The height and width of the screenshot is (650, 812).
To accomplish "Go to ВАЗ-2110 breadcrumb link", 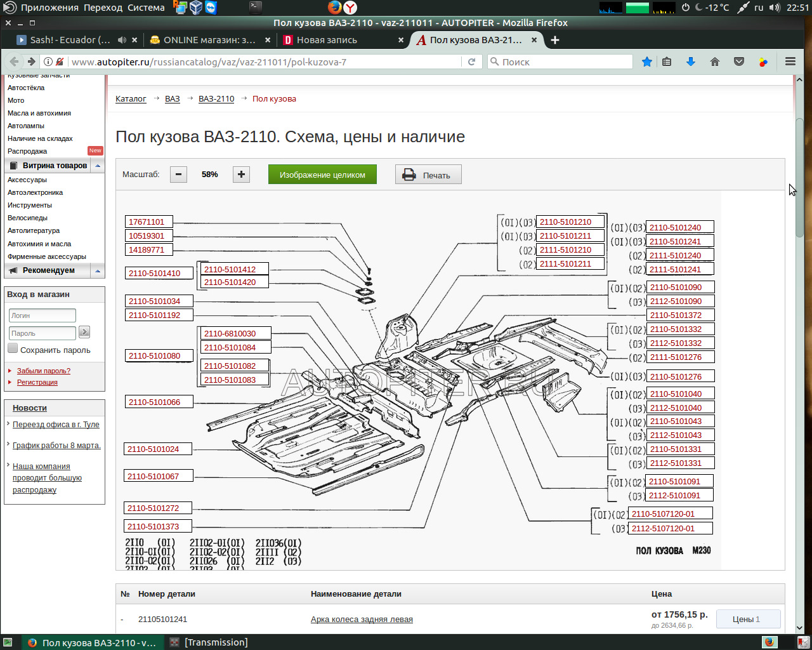I will pyautogui.click(x=216, y=99).
